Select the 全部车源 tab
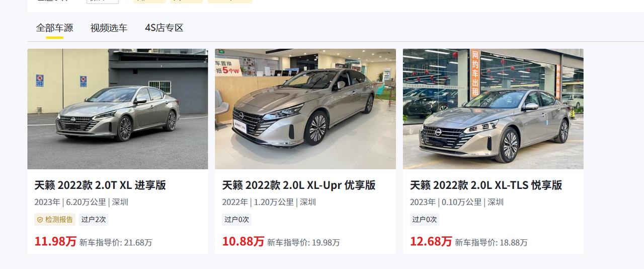Viewport: 644px width, 269px height. click(x=54, y=28)
